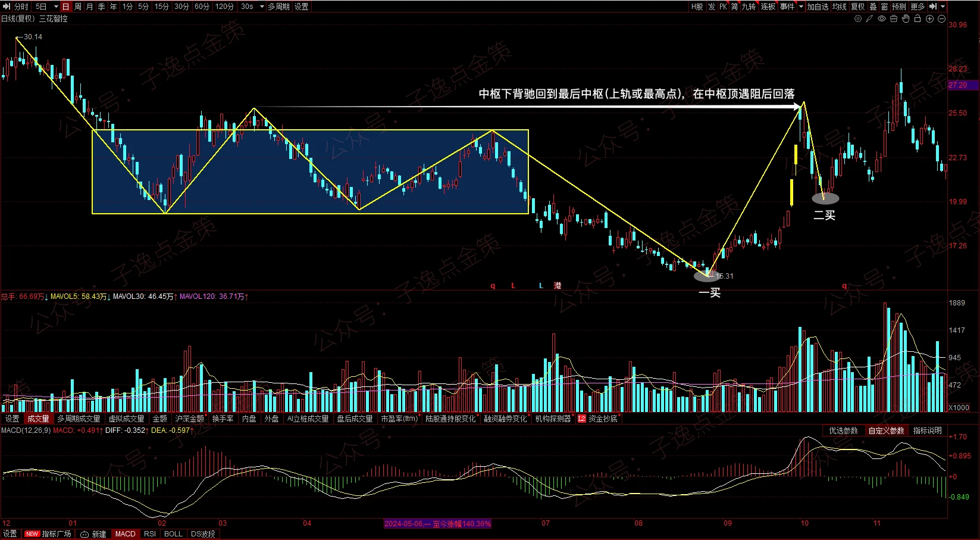Image resolution: width=980 pixels, height=540 pixels.
Task: Toggle the 均线 moving average display
Action: coord(839,7)
